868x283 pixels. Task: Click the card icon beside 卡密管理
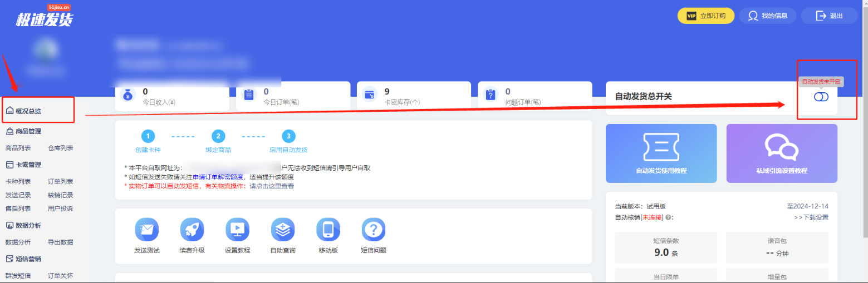tap(9, 165)
